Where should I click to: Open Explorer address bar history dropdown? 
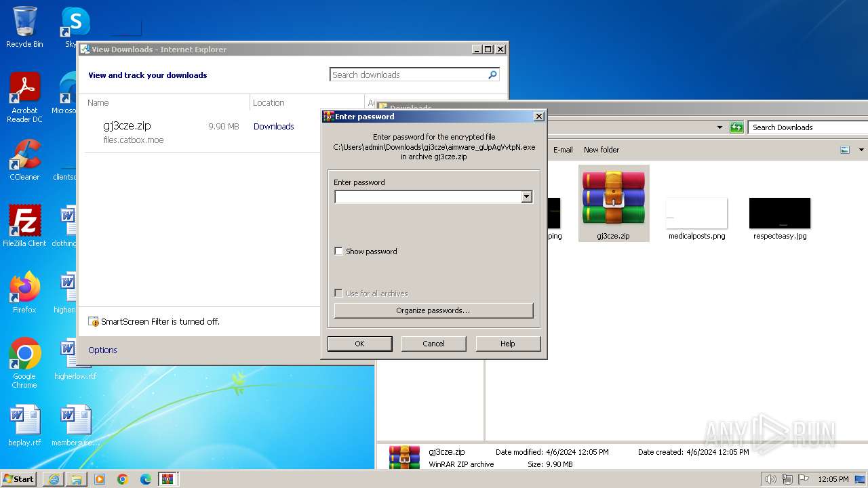point(719,127)
